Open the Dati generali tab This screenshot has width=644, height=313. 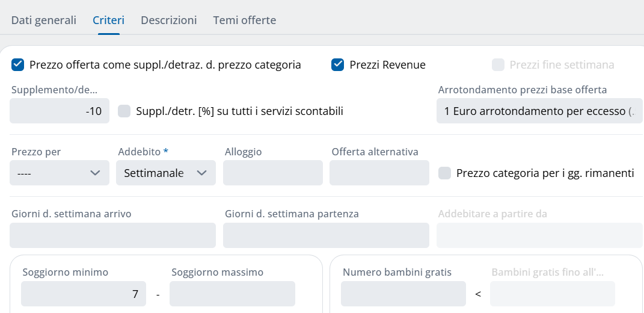(x=44, y=20)
